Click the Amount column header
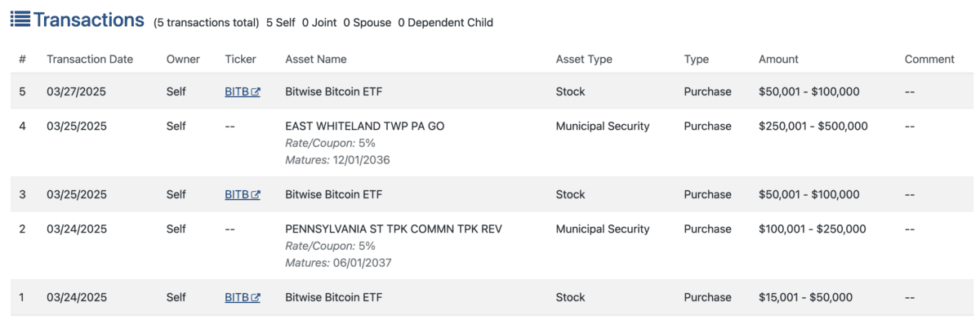 pos(778,60)
